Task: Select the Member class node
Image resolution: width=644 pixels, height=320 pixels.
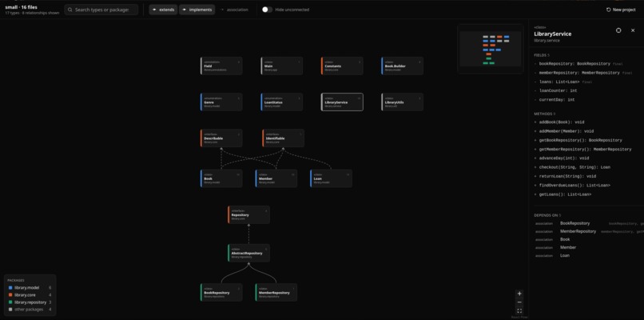Action: point(276,178)
